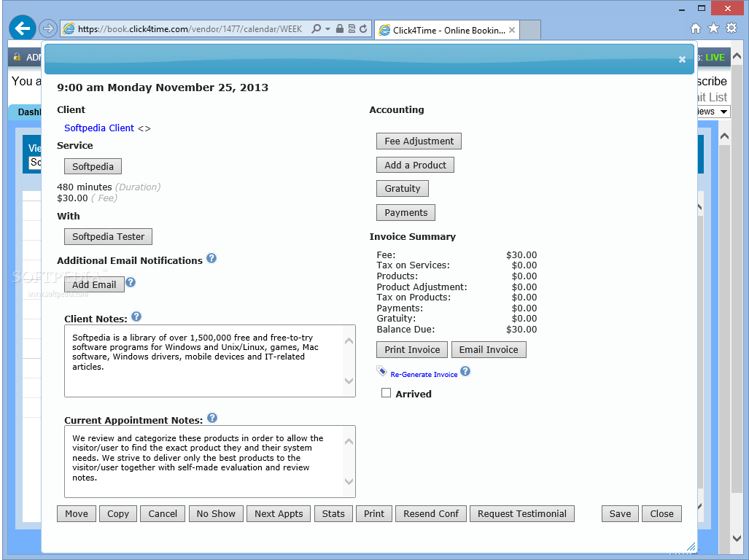Image resolution: width=749 pixels, height=560 pixels.
Task: Click inside Current Appointment Notes text area
Action: point(210,461)
